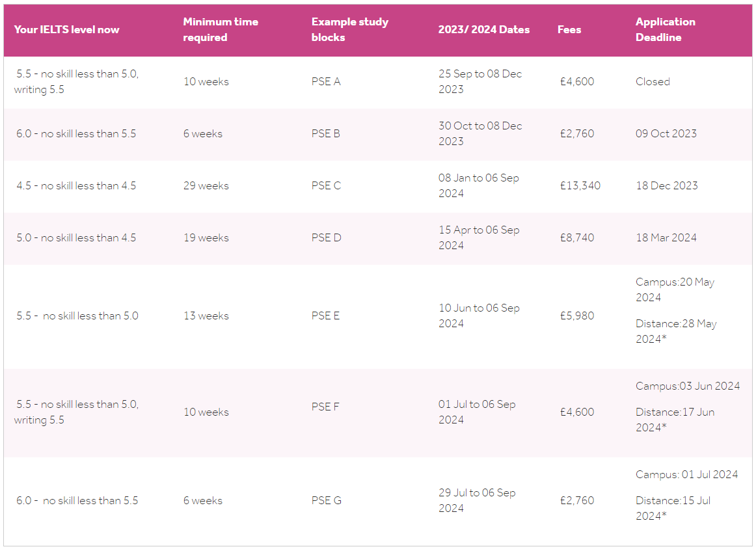
Task: Click the £4,600 fee for PSE A
Action: click(x=577, y=81)
